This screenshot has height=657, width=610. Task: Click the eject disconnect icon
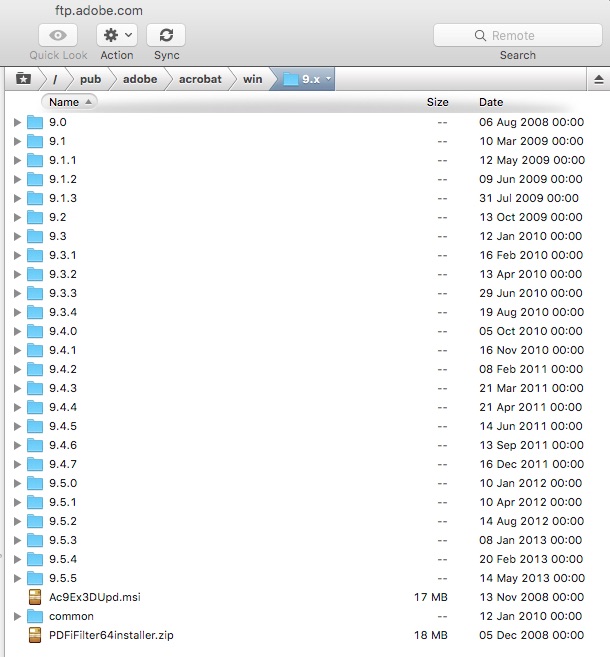(599, 79)
